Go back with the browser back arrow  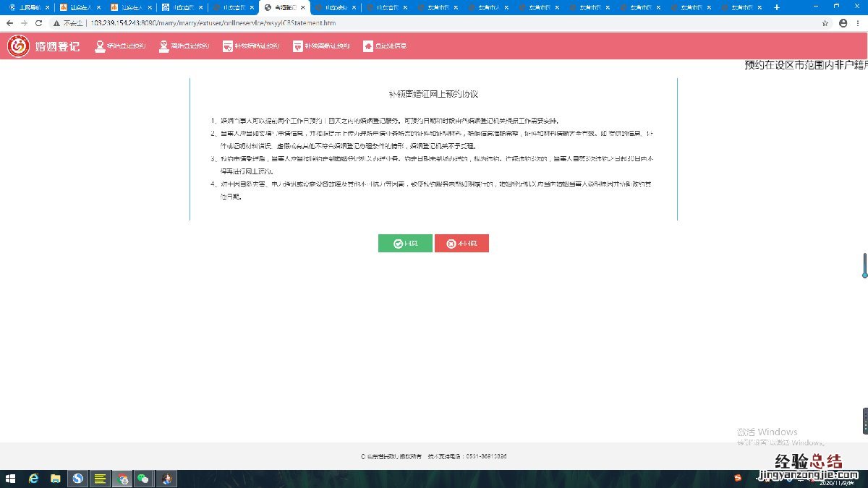coord(9,22)
